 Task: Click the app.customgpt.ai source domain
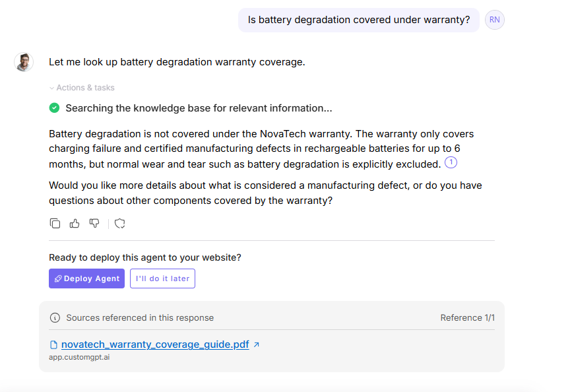click(79, 357)
